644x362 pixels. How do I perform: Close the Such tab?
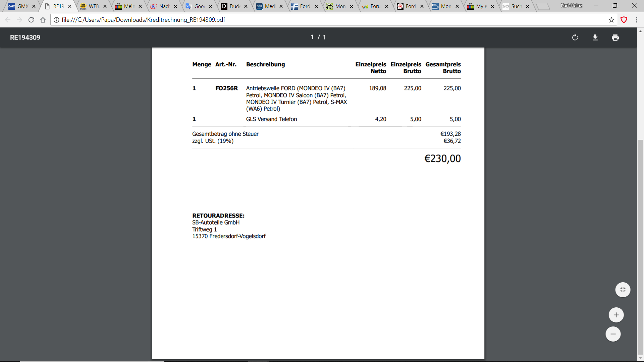[528, 6]
